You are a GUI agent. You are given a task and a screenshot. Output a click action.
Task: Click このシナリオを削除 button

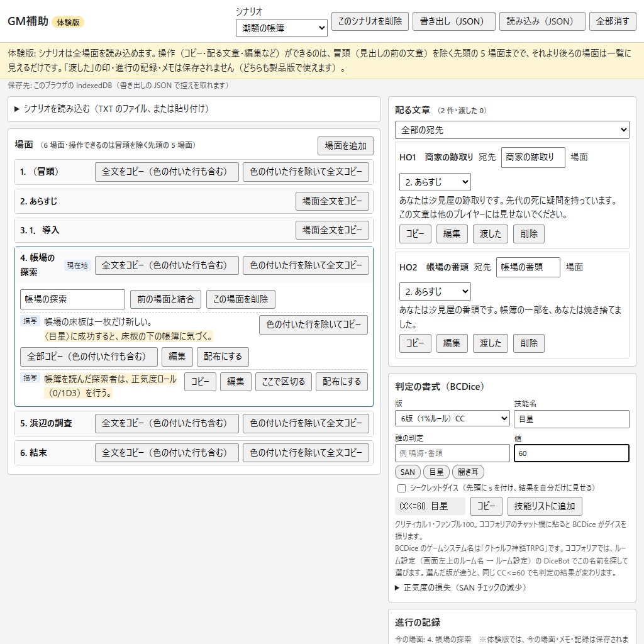pyautogui.click(x=370, y=21)
